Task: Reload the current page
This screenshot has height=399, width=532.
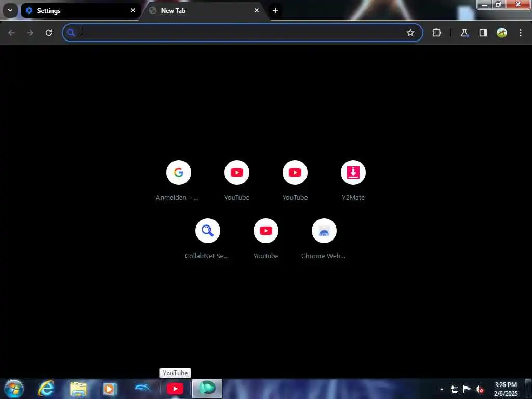Action: (x=49, y=33)
